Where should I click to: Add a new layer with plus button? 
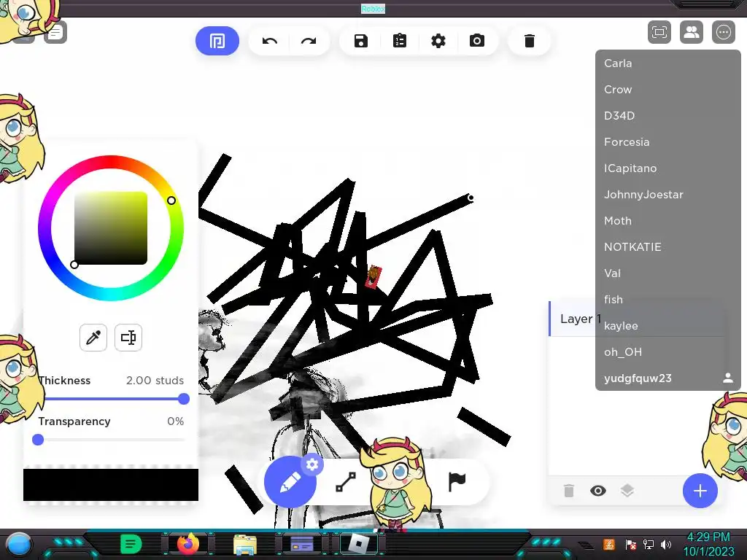click(x=700, y=491)
